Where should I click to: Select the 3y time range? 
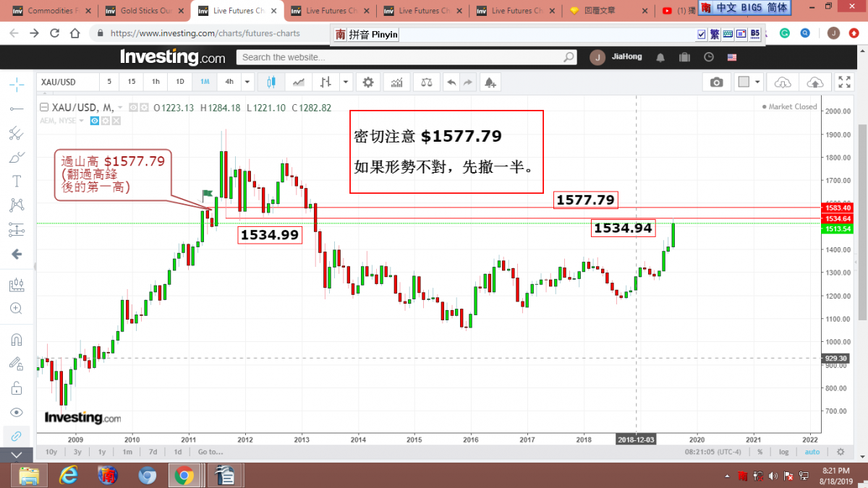(77, 452)
